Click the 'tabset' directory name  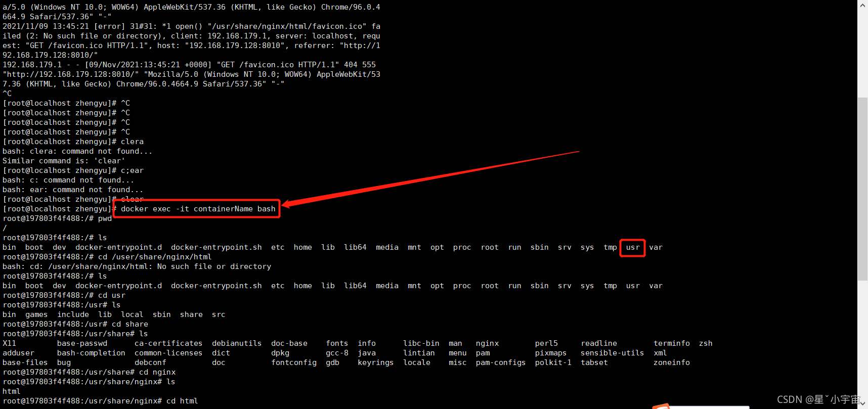tap(594, 362)
